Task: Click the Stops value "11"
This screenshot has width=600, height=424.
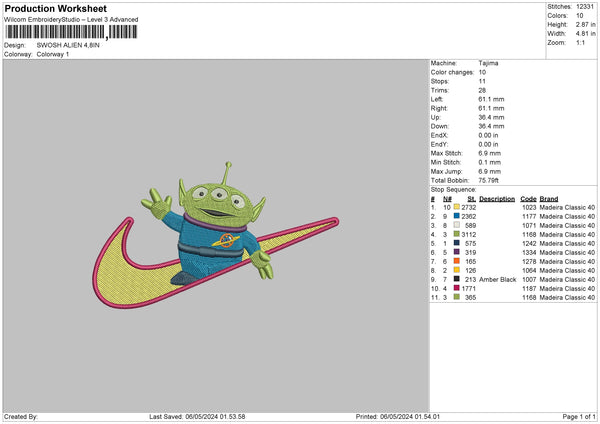Action: click(482, 81)
